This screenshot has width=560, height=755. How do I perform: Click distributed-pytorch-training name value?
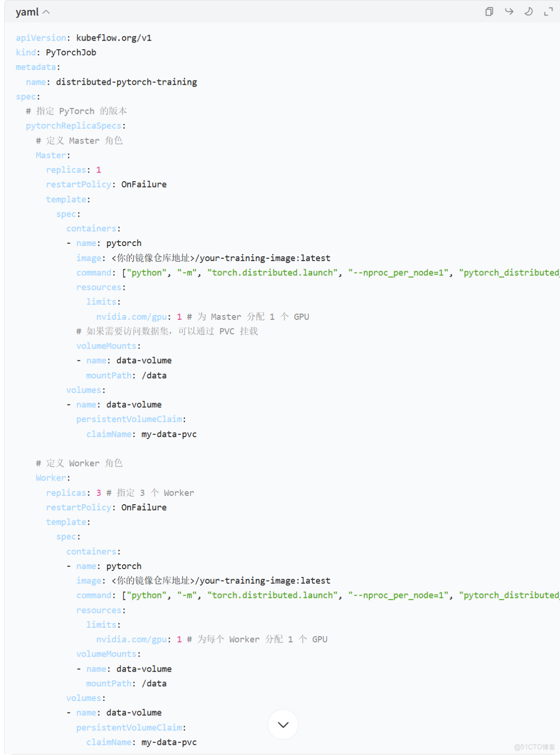point(126,82)
